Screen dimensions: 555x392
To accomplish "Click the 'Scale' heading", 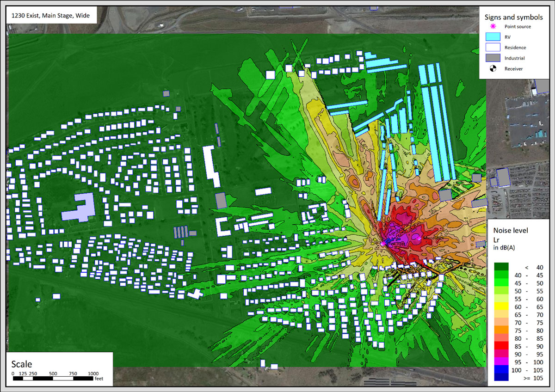I will (x=22, y=364).
